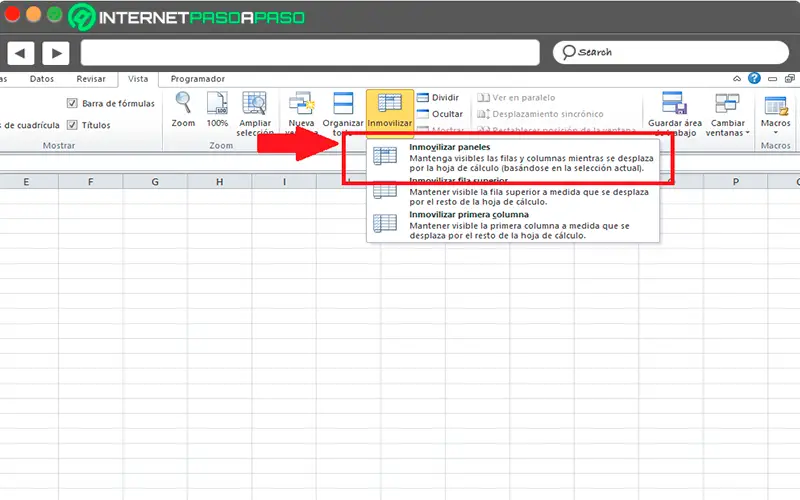Click the InternetPasoaPaso logo
The height and width of the screenshot is (500, 800).
(x=187, y=17)
